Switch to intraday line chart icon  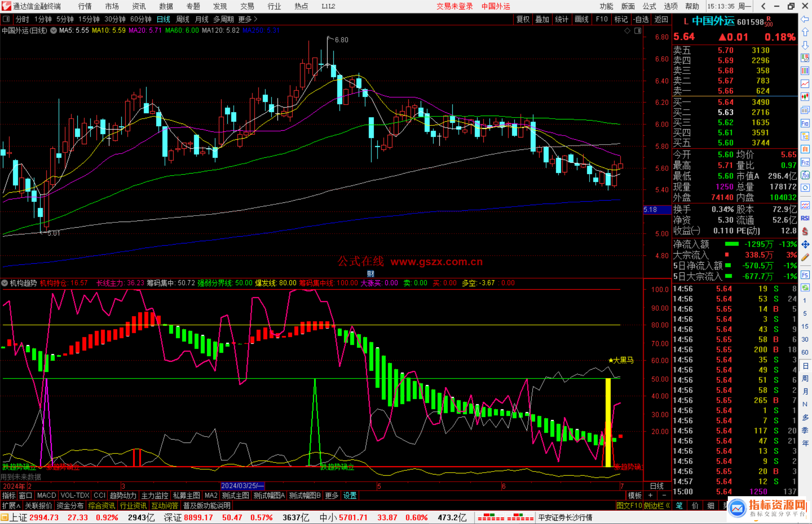[805, 84]
